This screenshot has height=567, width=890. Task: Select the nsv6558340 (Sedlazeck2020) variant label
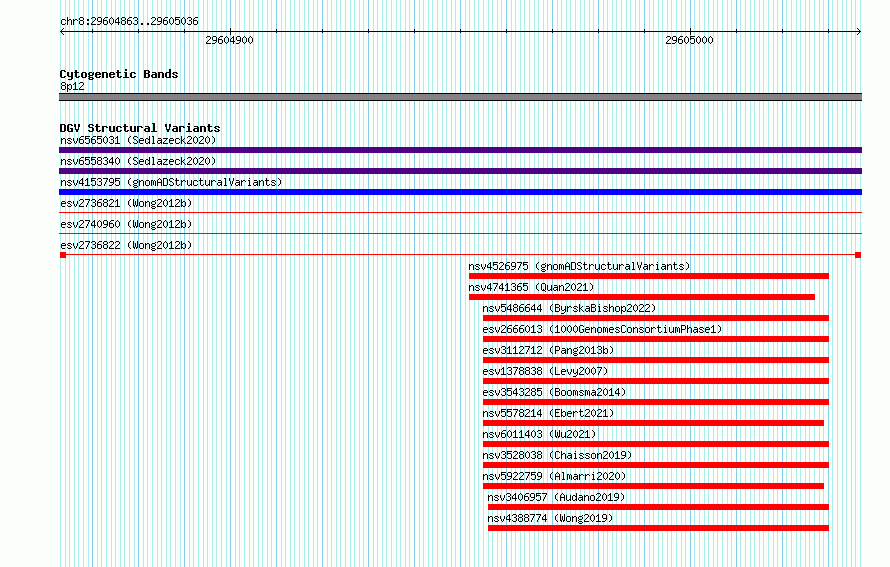[138, 161]
